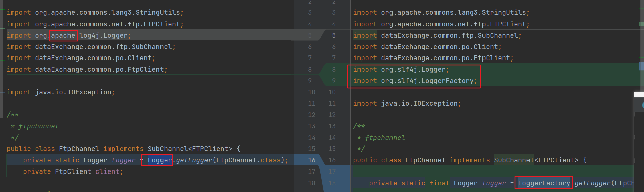Click the green change marker on the right error stripe

[641, 24]
